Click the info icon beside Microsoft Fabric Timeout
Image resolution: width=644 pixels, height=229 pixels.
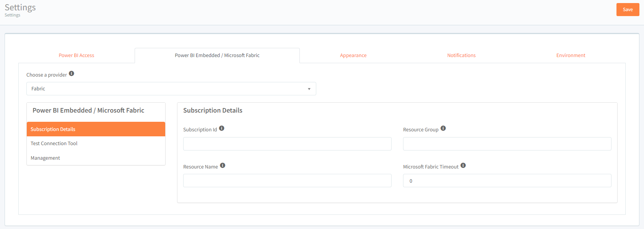463,165
